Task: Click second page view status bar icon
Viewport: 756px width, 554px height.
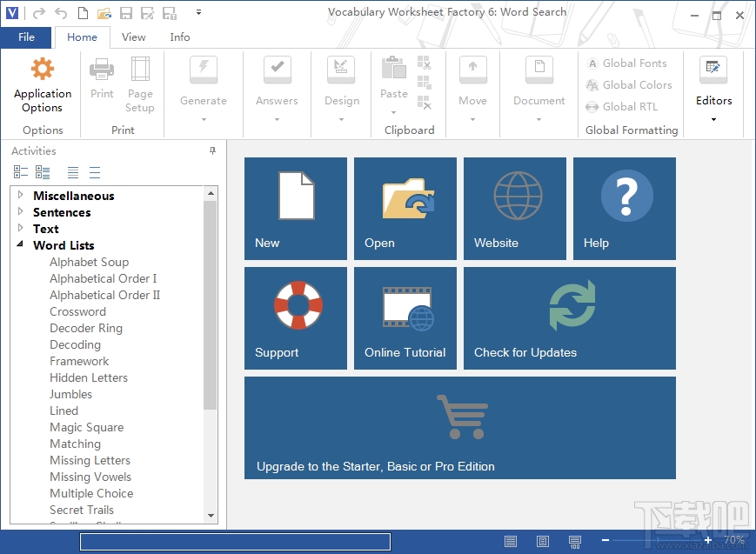Action: 542,542
